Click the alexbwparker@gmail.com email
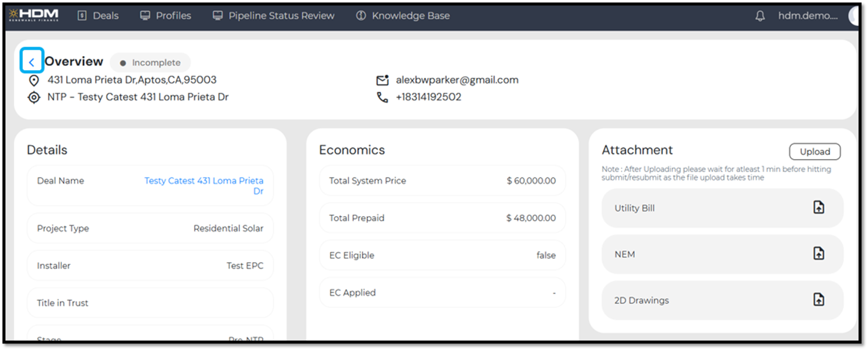Viewport: 868px width, 350px height. [x=457, y=80]
